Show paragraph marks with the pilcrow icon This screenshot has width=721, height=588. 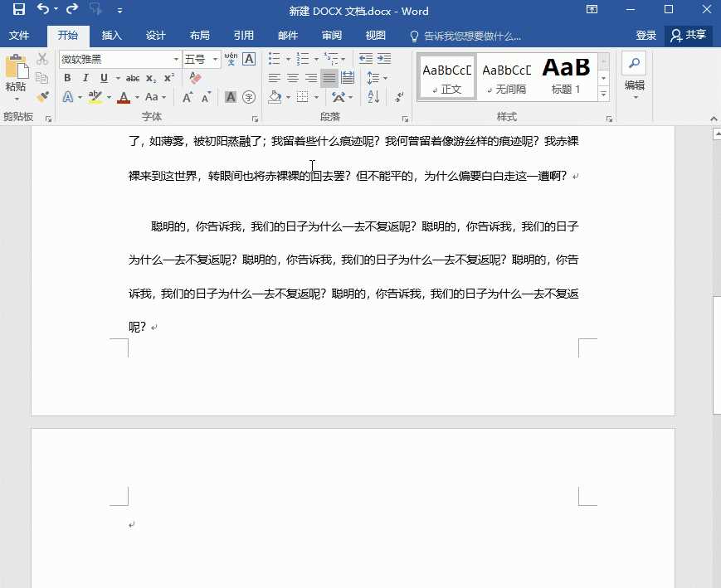pos(400,97)
